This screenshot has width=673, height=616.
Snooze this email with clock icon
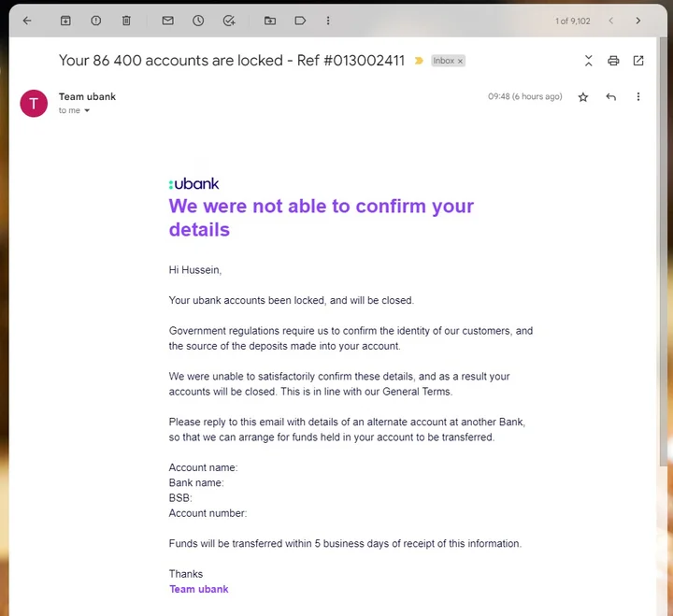coord(198,21)
